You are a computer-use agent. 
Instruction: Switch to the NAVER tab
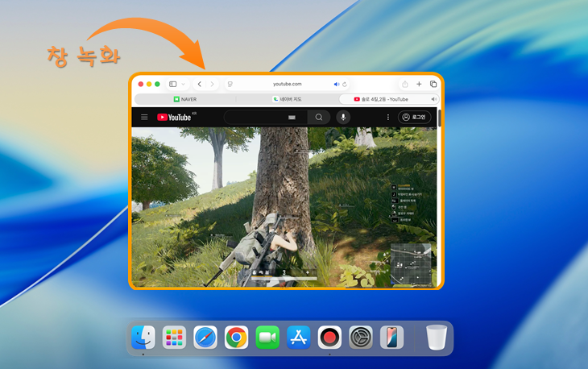[x=185, y=99]
